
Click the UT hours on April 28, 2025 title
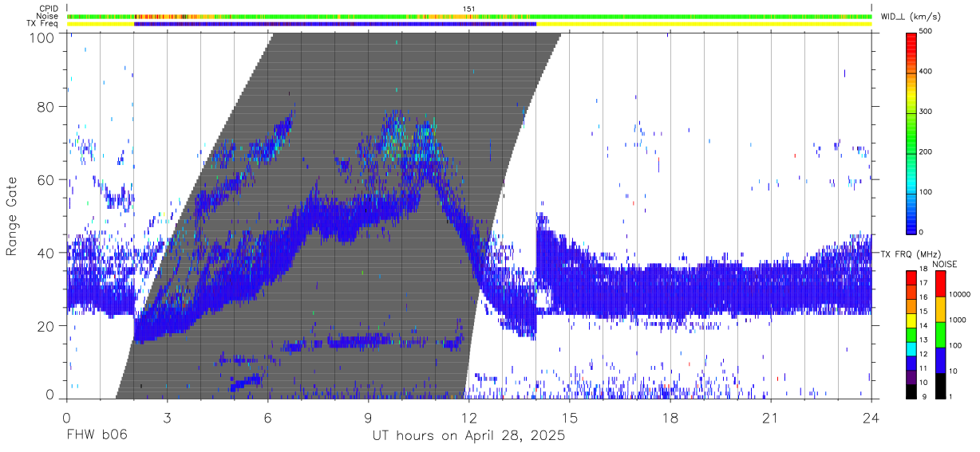(468, 436)
